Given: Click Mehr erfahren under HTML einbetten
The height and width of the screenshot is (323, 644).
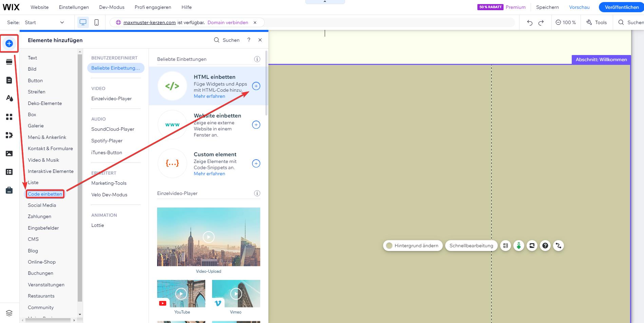Looking at the screenshot, I should (x=209, y=96).
